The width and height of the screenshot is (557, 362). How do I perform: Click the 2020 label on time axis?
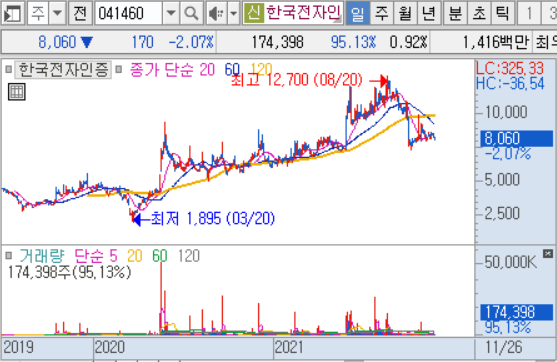click(x=110, y=347)
